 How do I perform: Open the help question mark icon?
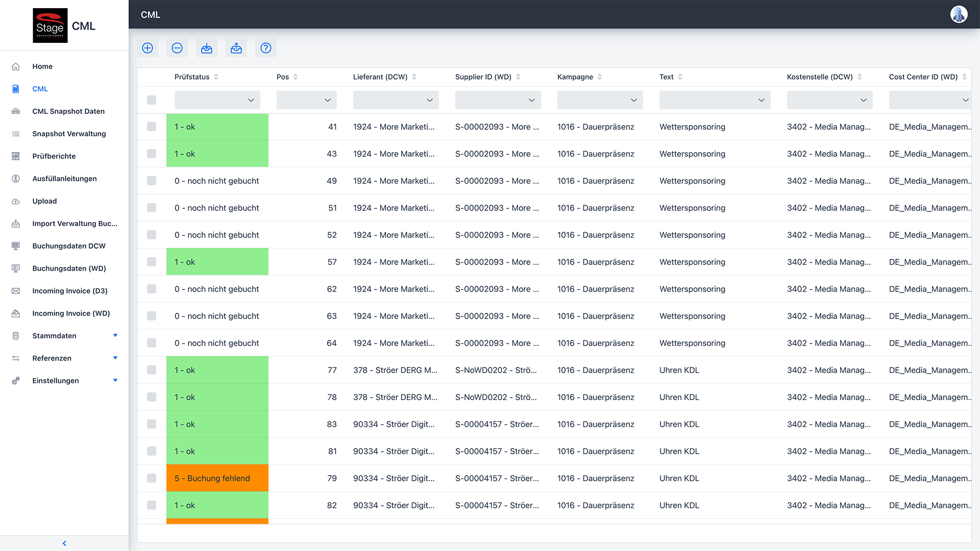tap(266, 48)
